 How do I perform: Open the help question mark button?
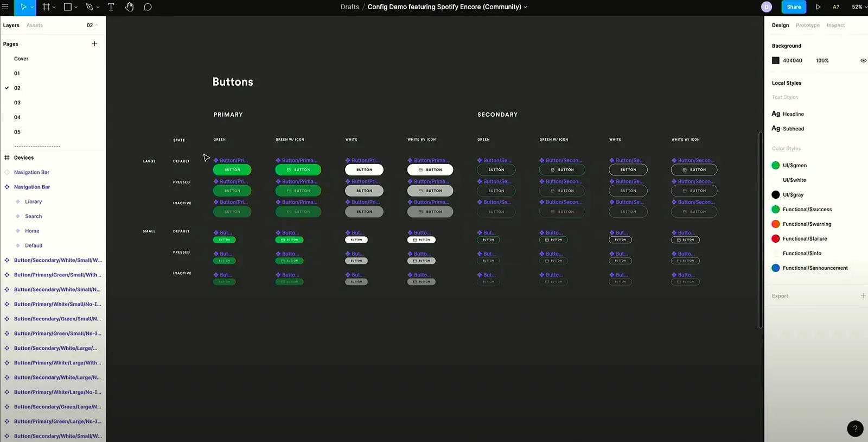(x=855, y=429)
